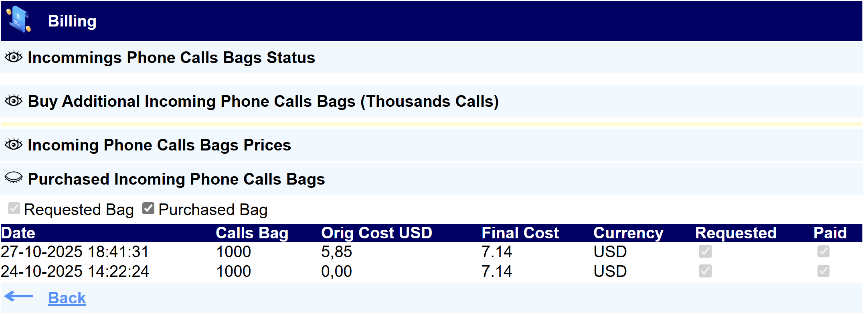Screen dimensions: 868x317
Task: Toggle the Requested Bag checkbox
Action: point(14,208)
